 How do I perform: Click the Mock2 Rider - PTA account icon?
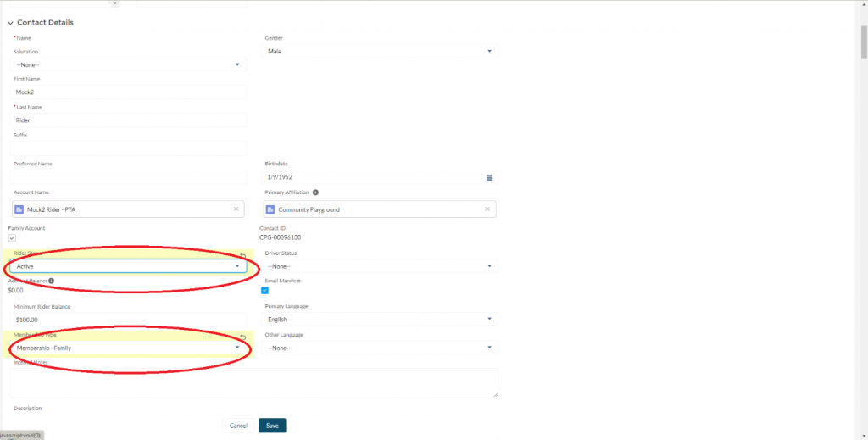(20, 209)
